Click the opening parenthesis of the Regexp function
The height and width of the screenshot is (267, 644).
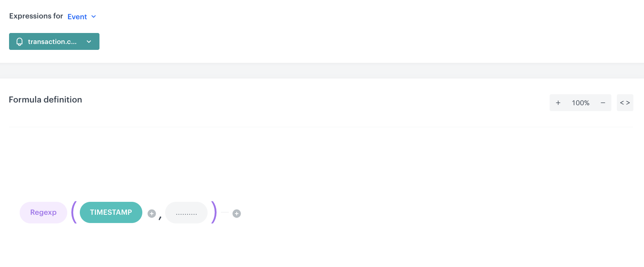tap(74, 212)
